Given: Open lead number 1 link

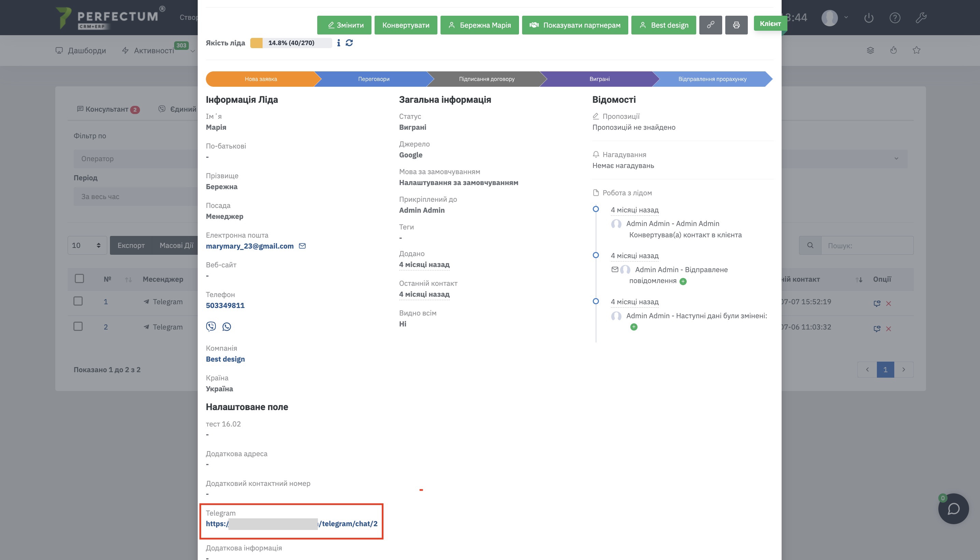Looking at the screenshot, I should click(106, 302).
